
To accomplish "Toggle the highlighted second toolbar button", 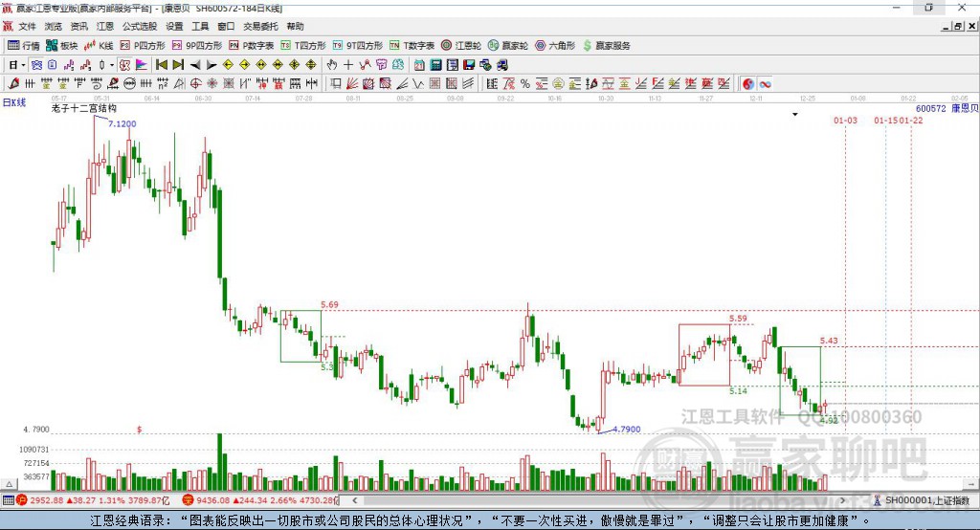I will [37, 65].
